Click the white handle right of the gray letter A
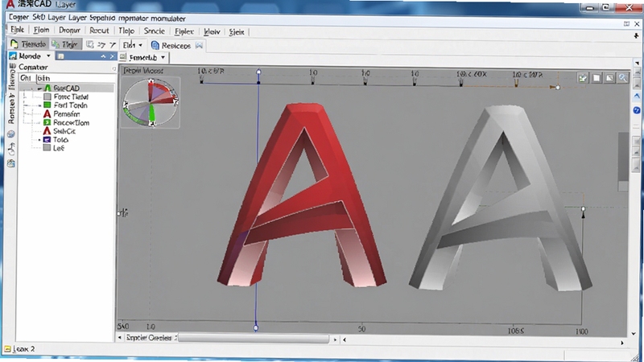644x362 pixels. 583,209
